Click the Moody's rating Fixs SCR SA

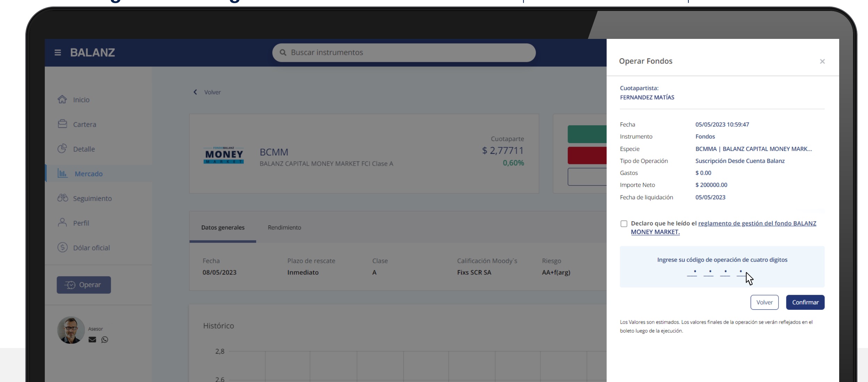(x=474, y=273)
